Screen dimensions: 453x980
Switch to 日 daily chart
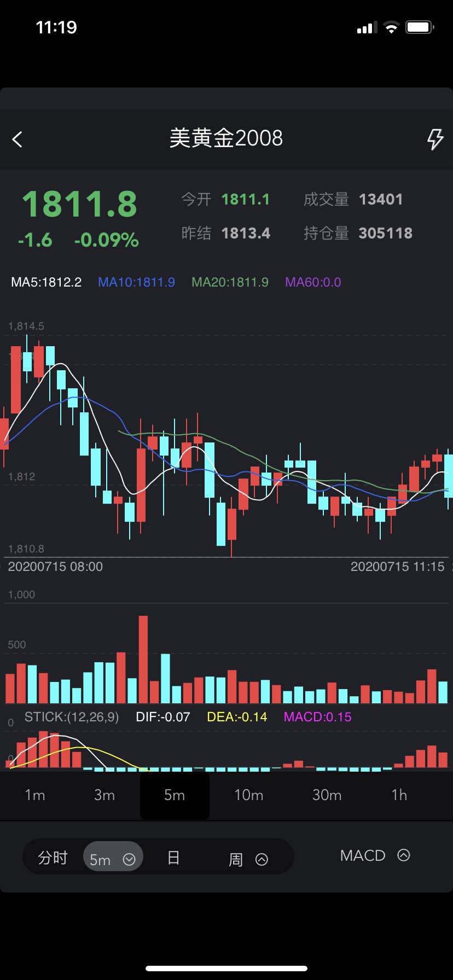(x=173, y=857)
